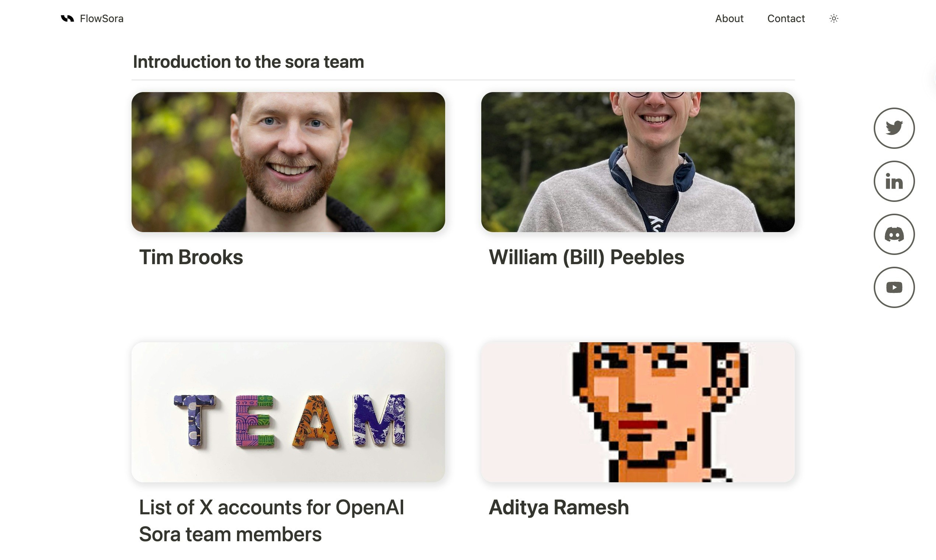Click the TEAM letters image
The image size is (936, 560).
288,412
